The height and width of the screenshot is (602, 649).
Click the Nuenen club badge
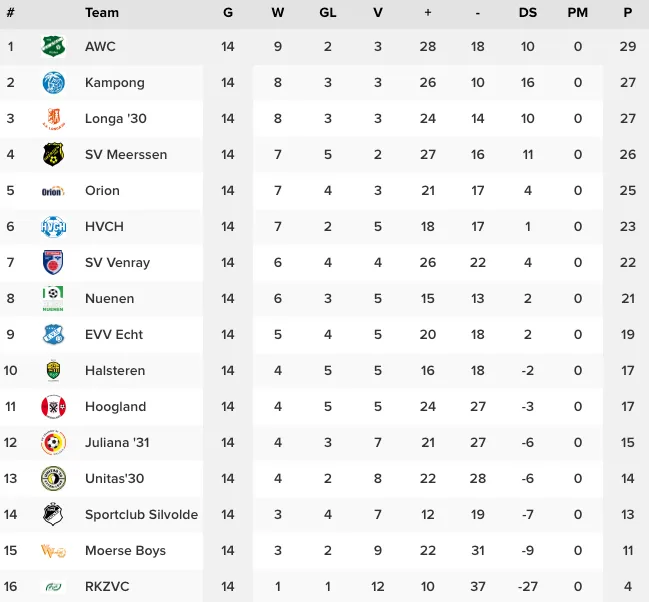click(53, 299)
